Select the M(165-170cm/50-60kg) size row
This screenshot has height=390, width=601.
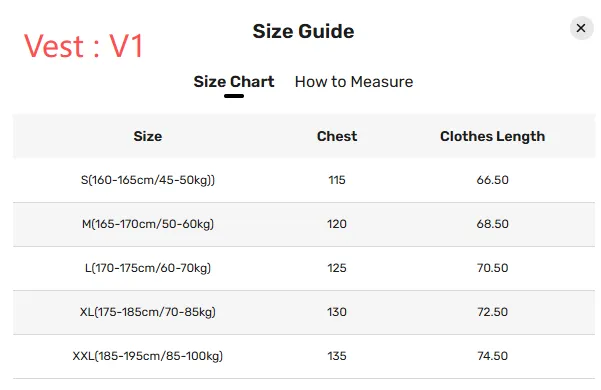[x=304, y=224]
